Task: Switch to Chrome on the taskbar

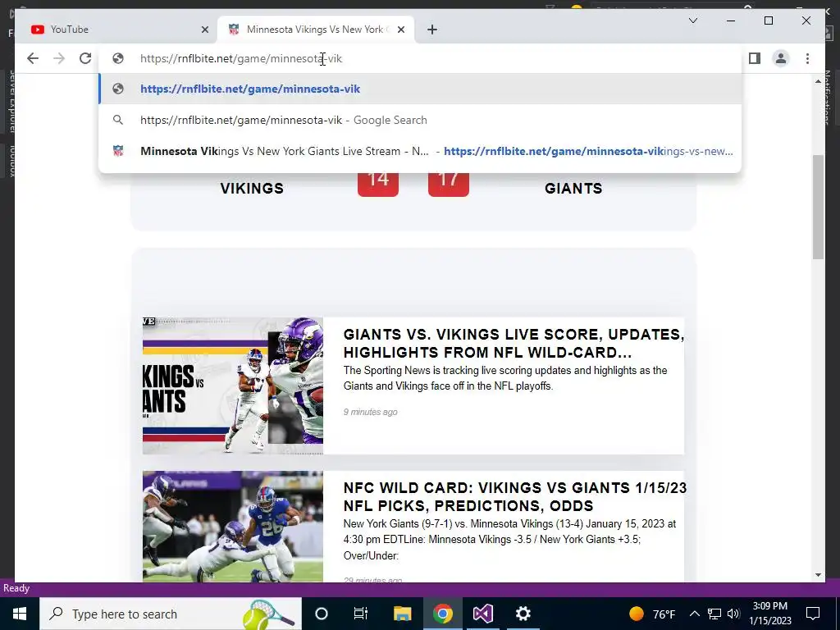Action: click(442, 614)
